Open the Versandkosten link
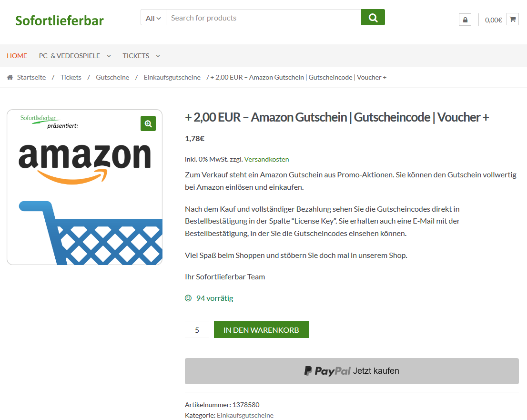 pyautogui.click(x=266, y=159)
